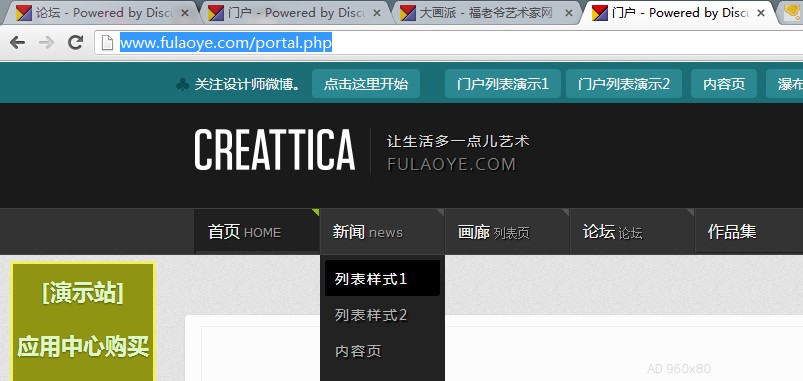This screenshot has height=381, width=803.
Task: Select the active 门户 tab title
Action: click(x=681, y=13)
